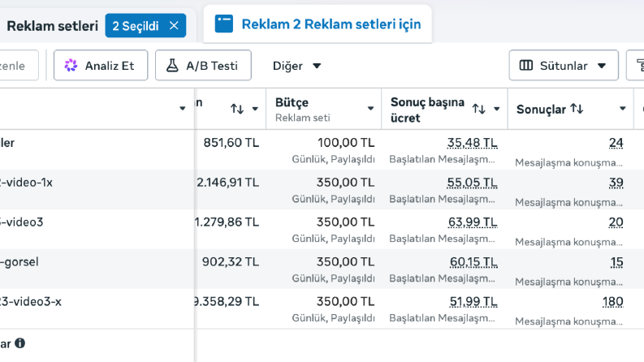The height and width of the screenshot is (362, 644).
Task: Click the Diğer dropdown caret
Action: [316, 66]
